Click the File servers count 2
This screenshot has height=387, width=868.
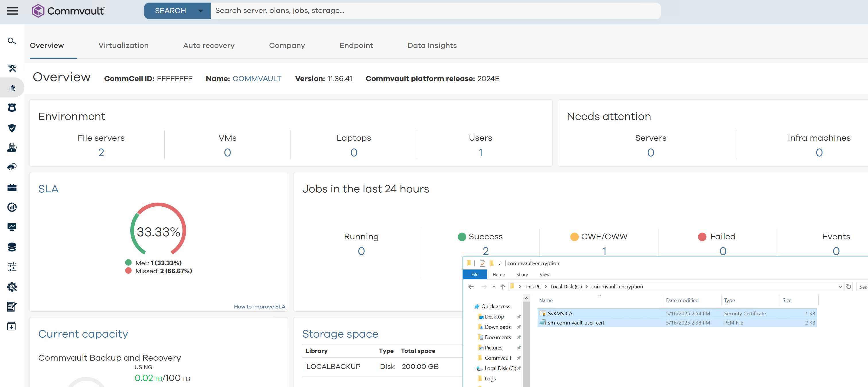101,153
